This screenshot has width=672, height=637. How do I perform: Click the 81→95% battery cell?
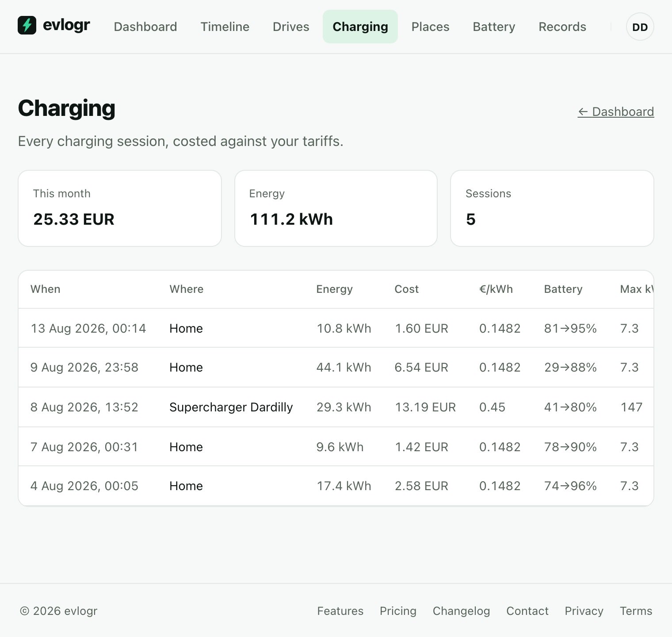point(570,328)
